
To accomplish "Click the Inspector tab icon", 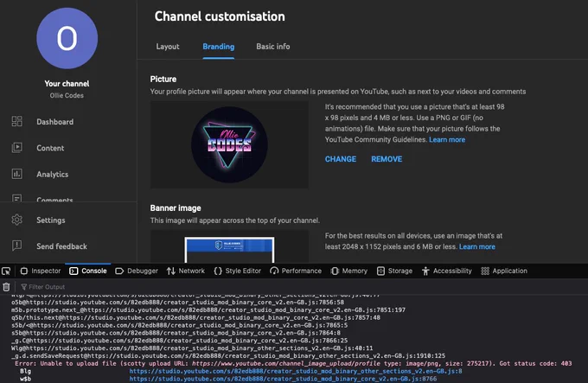I will pyautogui.click(x=24, y=271).
